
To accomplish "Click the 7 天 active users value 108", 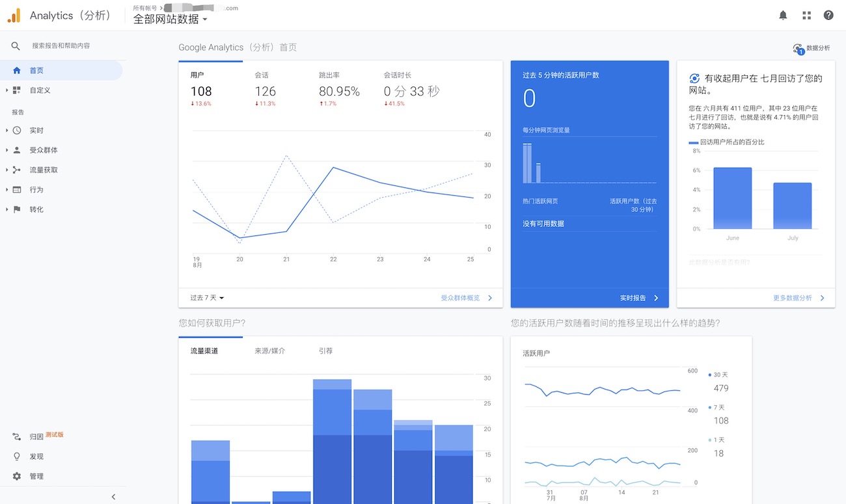I will point(721,421).
